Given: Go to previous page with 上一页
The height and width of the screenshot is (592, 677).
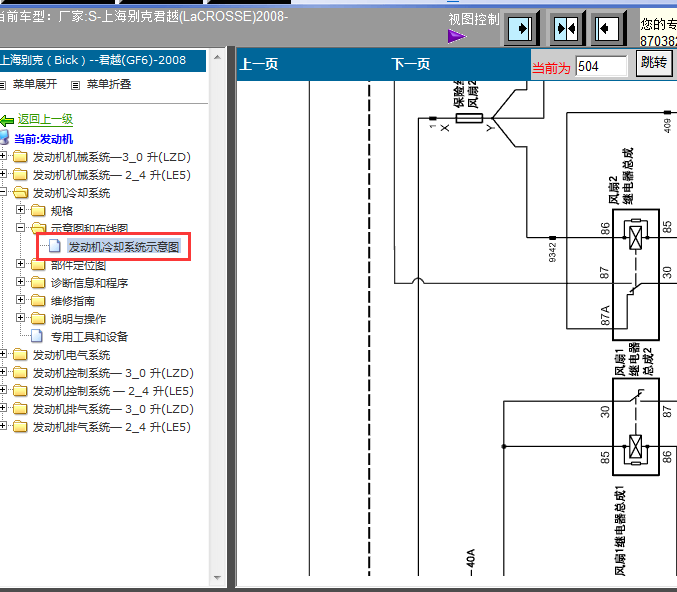Looking at the screenshot, I should (259, 64).
